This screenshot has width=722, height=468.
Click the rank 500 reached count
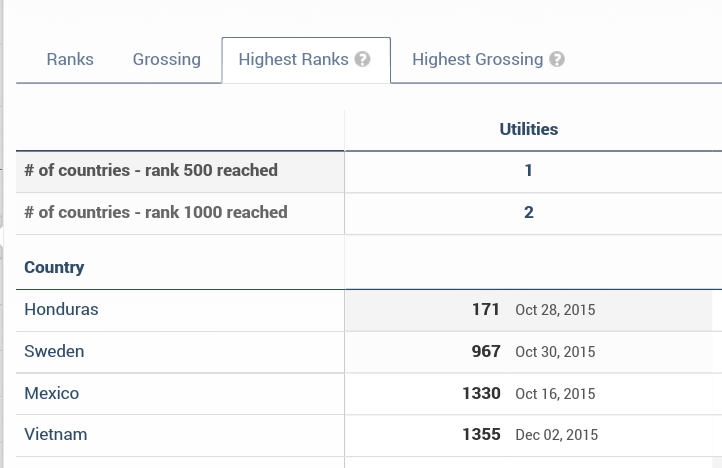point(528,170)
